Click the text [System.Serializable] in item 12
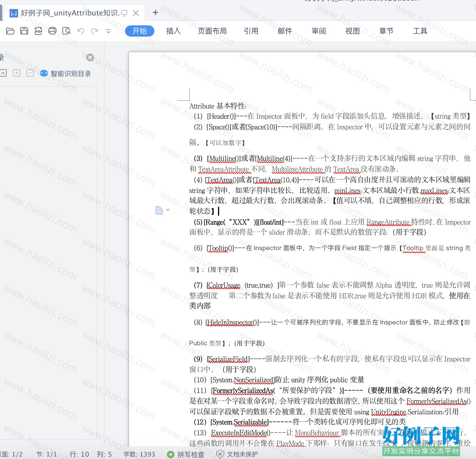The width and height of the screenshot is (476, 459). point(240,422)
